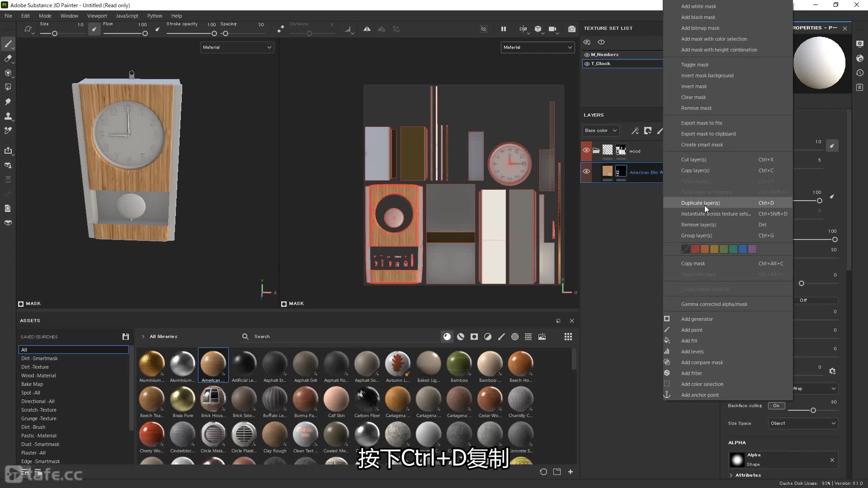Image resolution: width=868 pixels, height=488 pixels.
Task: Click the lazy mouse icon
Action: (x=281, y=29)
